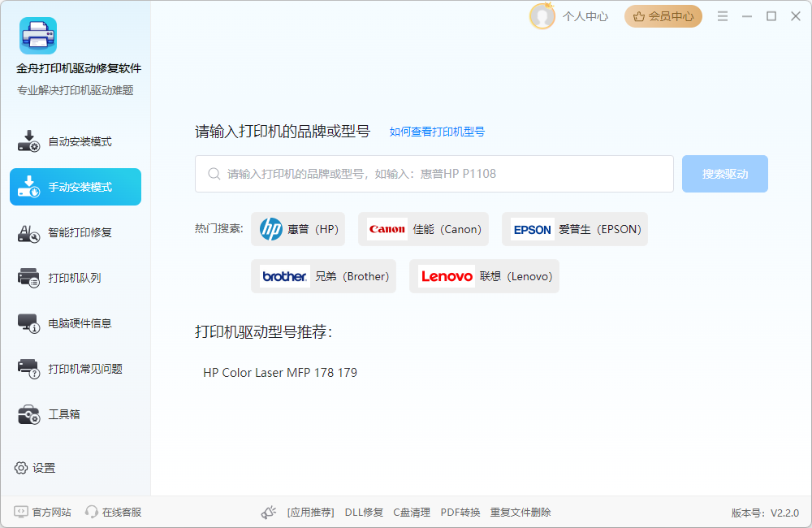Open 设置 at the sidebar bottom

pos(35,468)
